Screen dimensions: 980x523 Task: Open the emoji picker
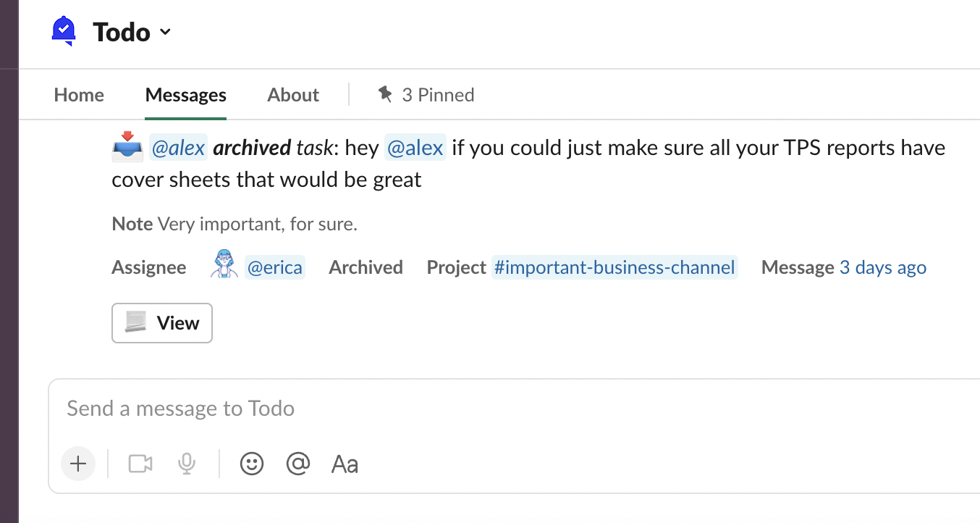[x=252, y=464]
